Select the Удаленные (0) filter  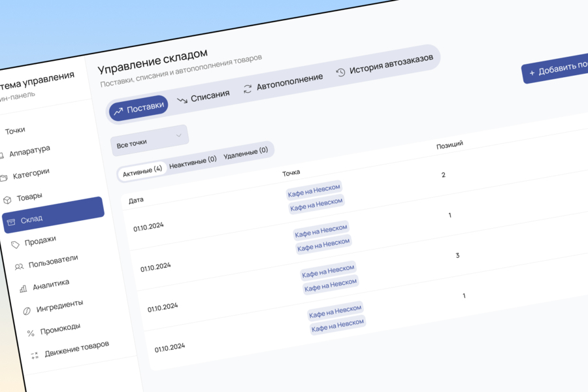coord(246,152)
